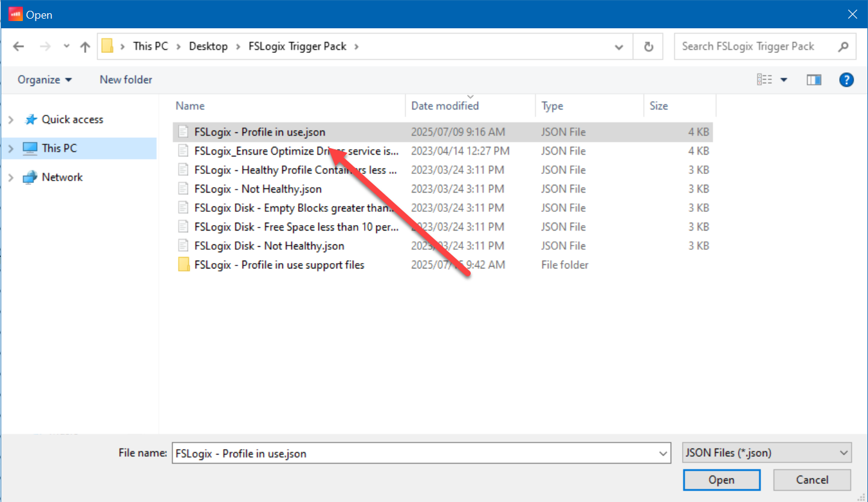This screenshot has width=868, height=502.
Task: Open the File name history dropdown arrow
Action: [663, 453]
